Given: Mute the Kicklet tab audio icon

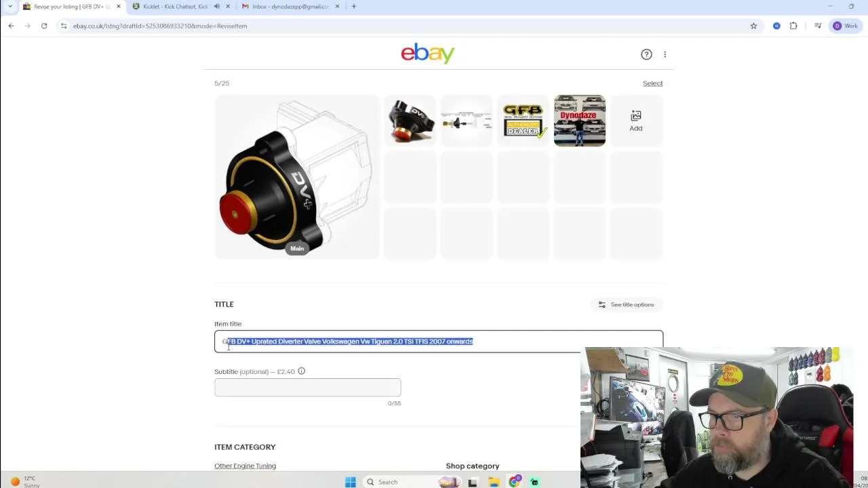Looking at the screenshot, I should pyautogui.click(x=217, y=6).
